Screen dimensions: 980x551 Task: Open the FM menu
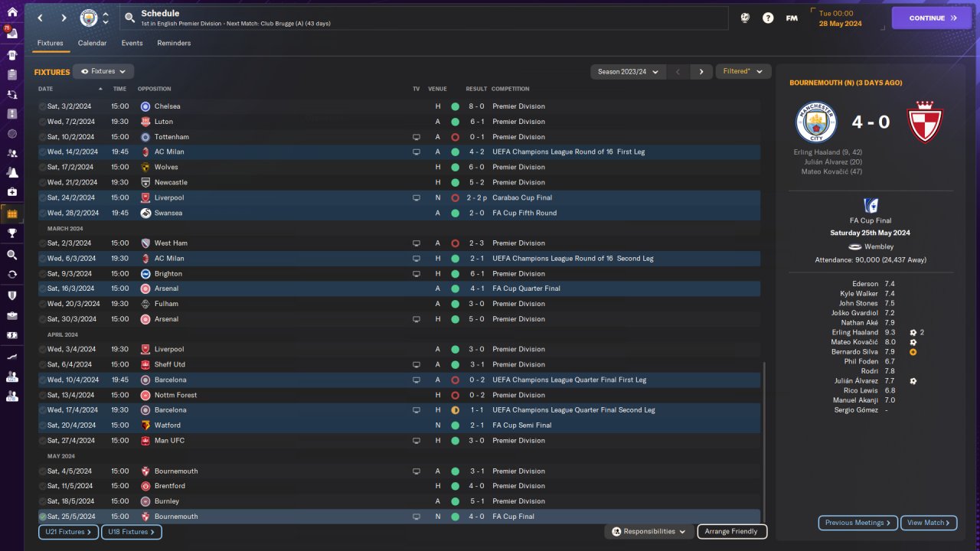click(792, 18)
